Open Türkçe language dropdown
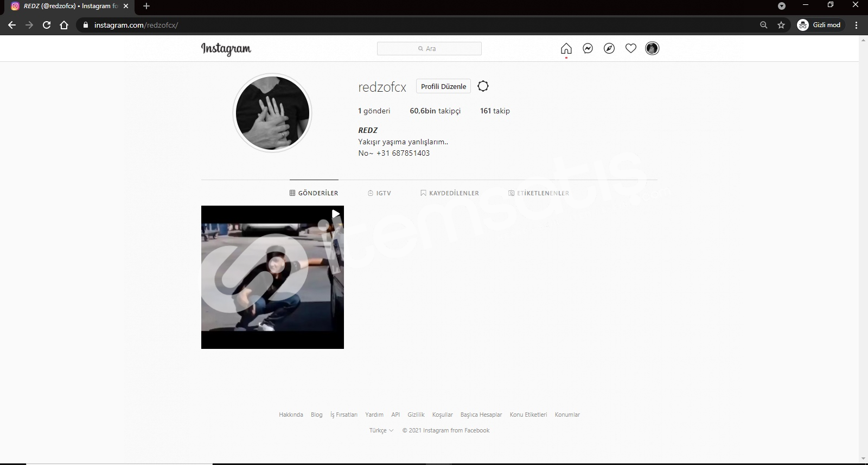The height and width of the screenshot is (465, 868). pos(381,430)
